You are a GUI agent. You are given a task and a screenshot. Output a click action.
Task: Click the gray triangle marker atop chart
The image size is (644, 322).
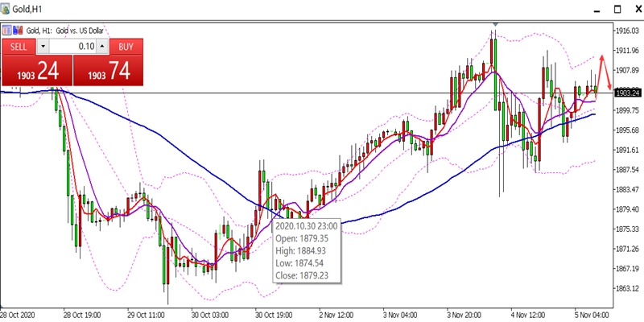495,25
